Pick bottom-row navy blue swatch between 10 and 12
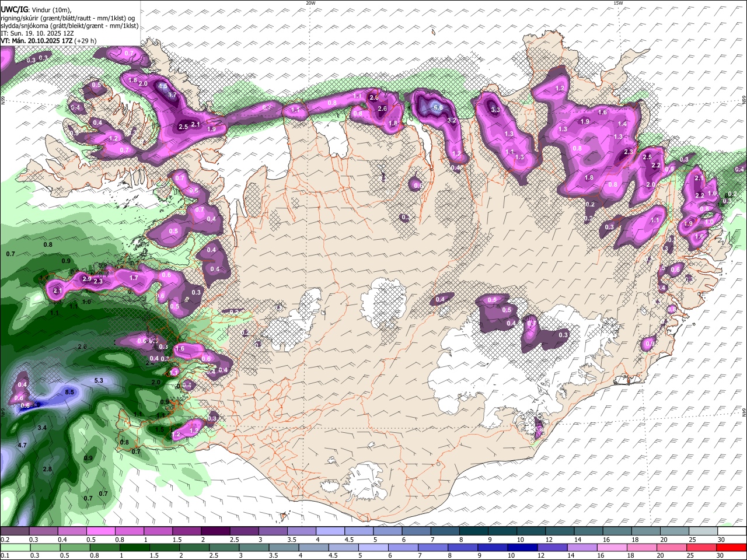747x560 pixels. pos(521,548)
